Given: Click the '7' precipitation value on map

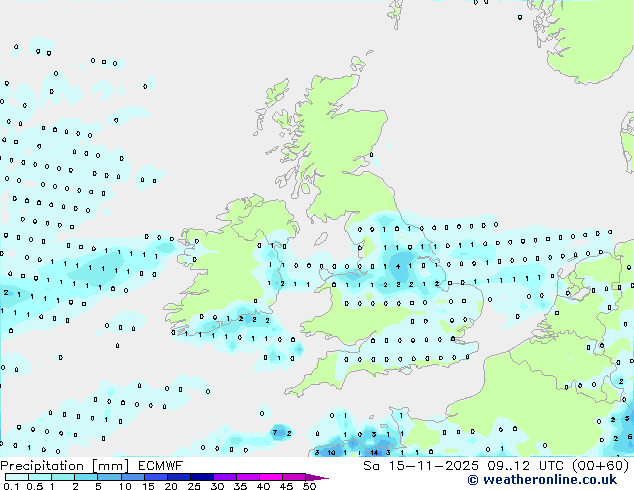Looking at the screenshot, I should point(275,433).
